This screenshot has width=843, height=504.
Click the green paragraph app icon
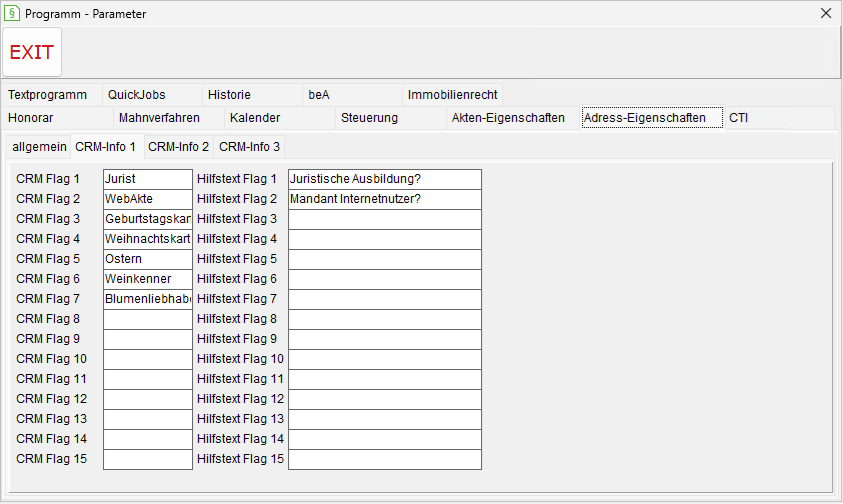(12, 13)
